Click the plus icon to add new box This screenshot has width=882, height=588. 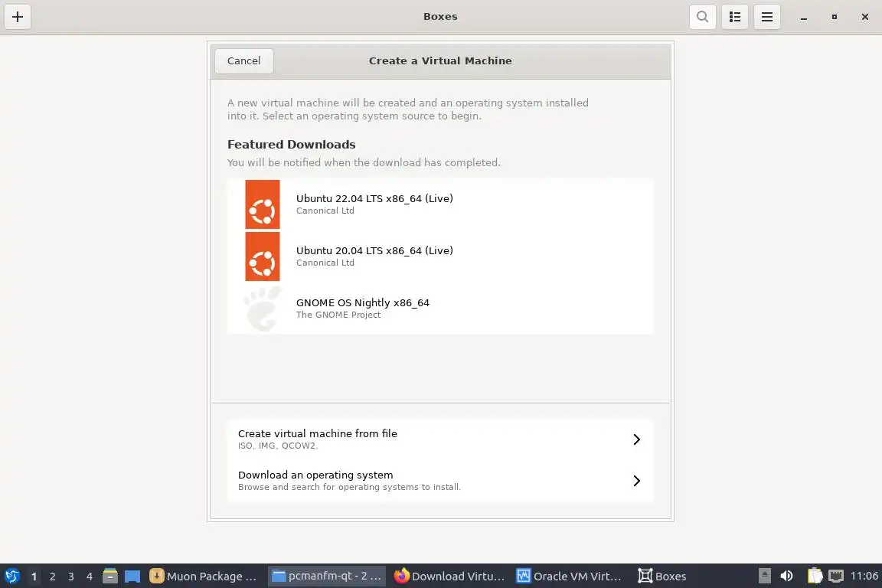(18, 17)
